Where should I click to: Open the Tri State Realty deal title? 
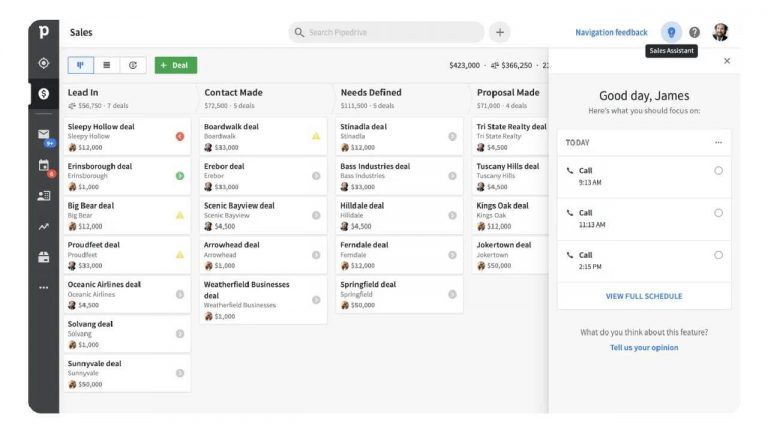[x=511, y=126]
